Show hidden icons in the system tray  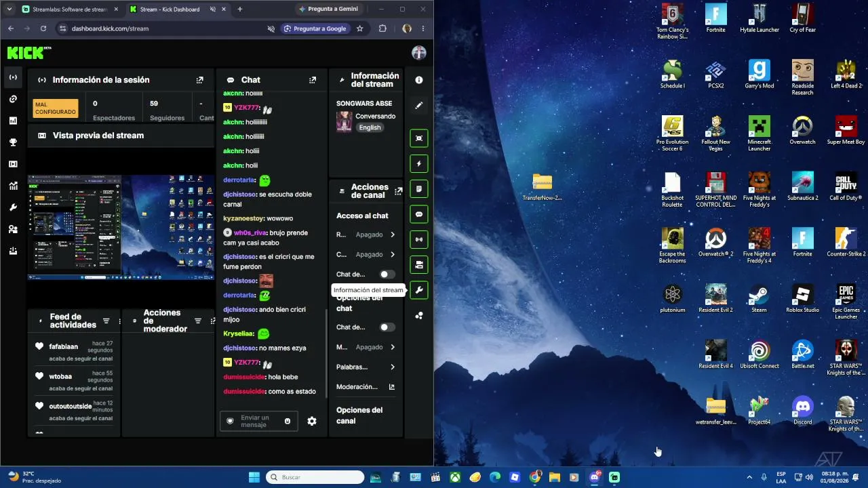pyautogui.click(x=749, y=477)
